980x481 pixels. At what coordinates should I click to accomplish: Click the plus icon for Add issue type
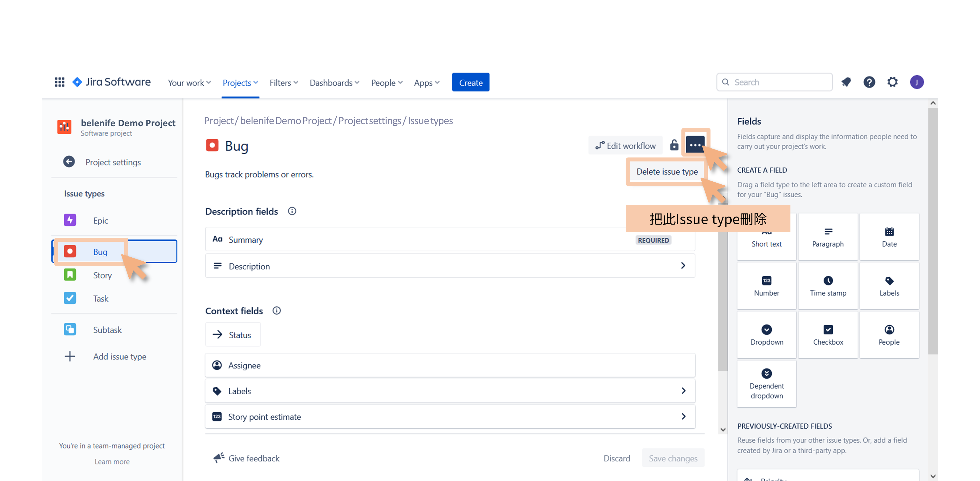(70, 356)
